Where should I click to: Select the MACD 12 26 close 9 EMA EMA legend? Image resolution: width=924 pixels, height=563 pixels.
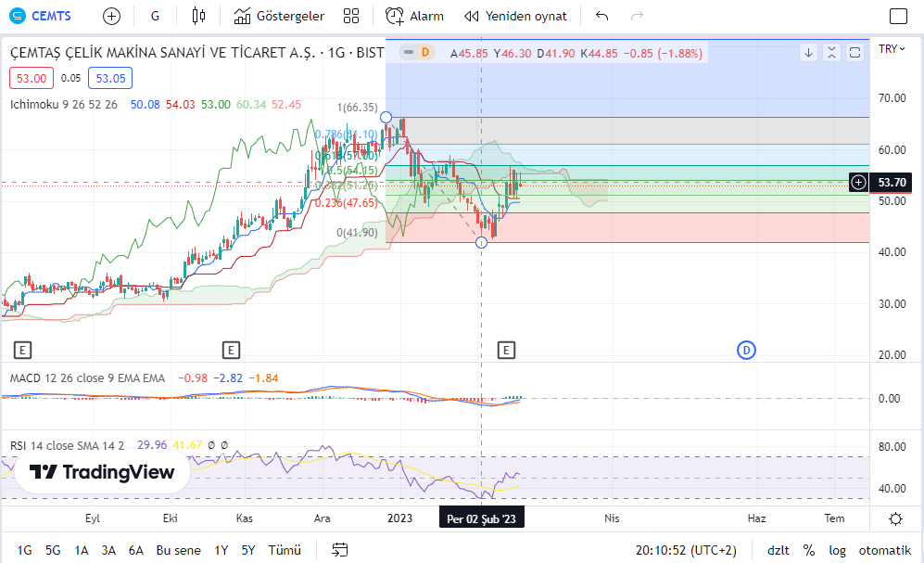87,377
